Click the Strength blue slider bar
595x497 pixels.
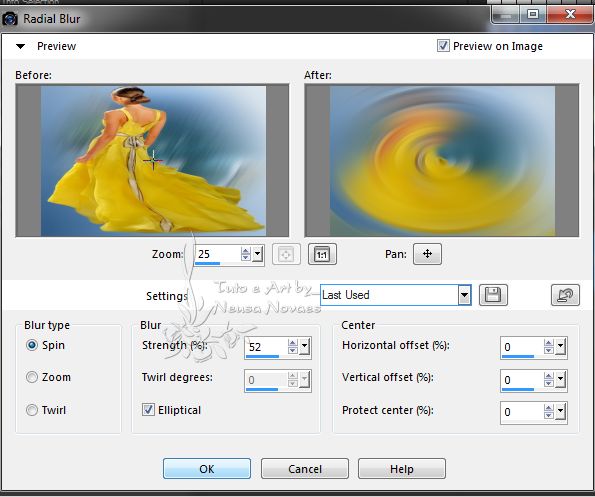(x=263, y=356)
